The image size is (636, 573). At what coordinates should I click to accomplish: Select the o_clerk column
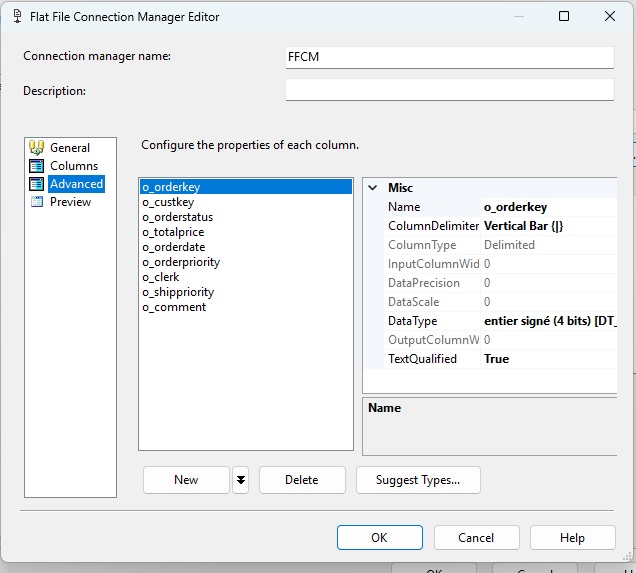pos(246,277)
